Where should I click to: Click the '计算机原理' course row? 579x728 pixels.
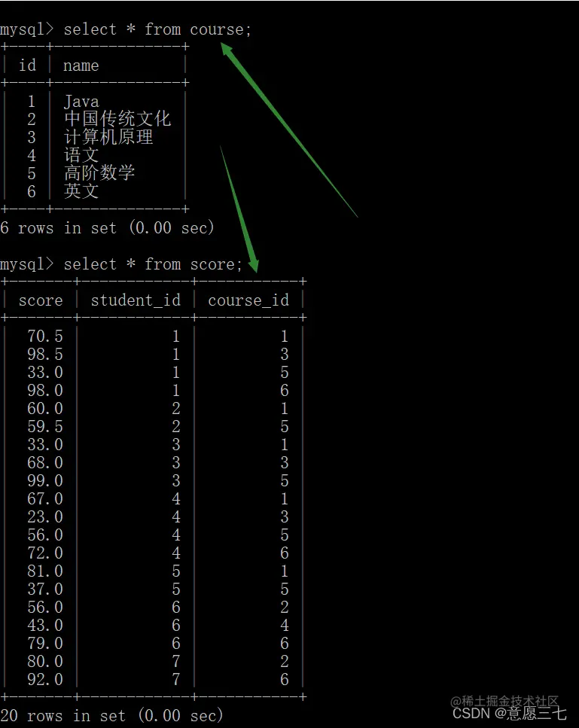[95, 137]
